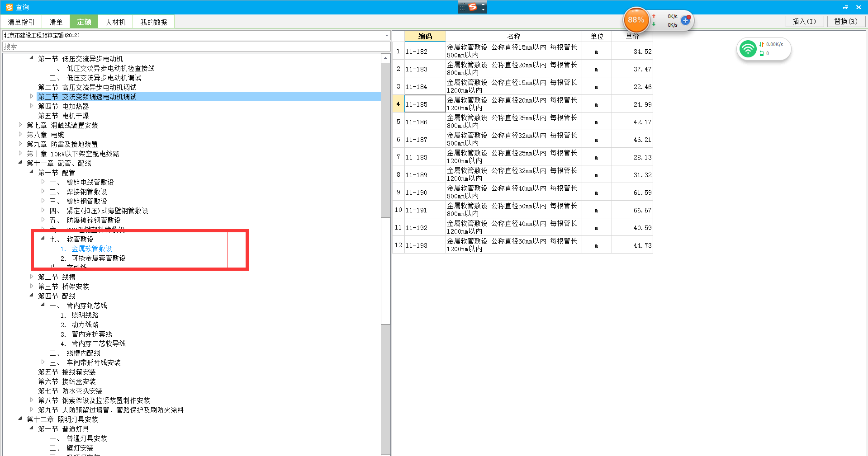868x456 pixels.
Task: Select 第八节 钢索架设及拉紧装置制作安装
Action: click(94, 400)
